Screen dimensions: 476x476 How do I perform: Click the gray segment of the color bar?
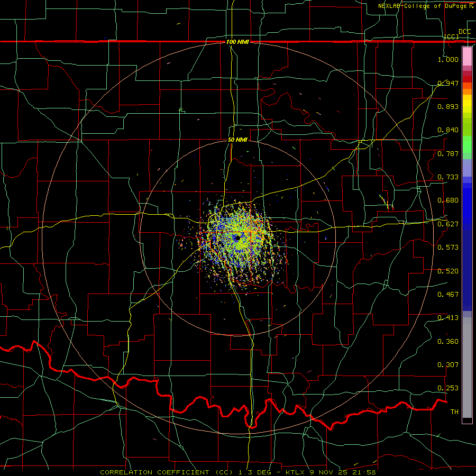point(467,368)
